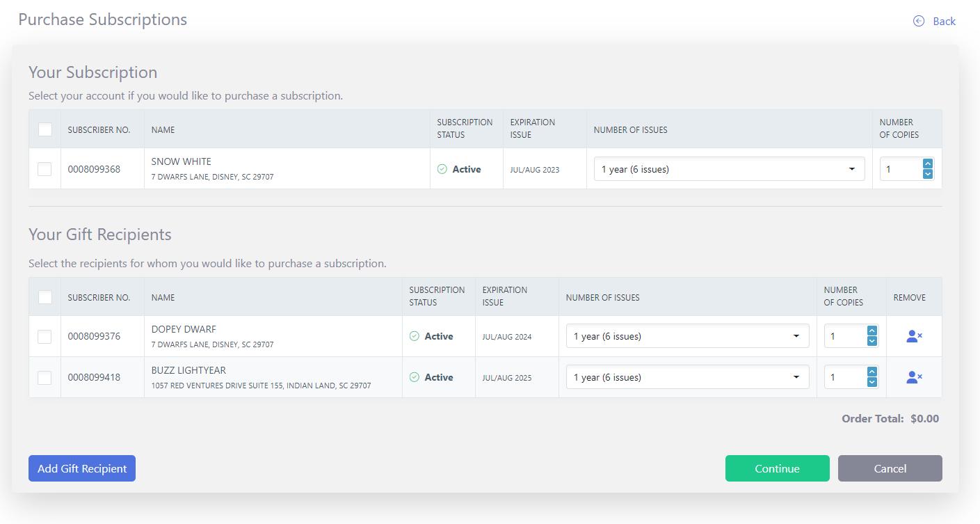980x524 pixels.
Task: Click Dopey Dwarf number of copies field
Action: [x=844, y=336]
